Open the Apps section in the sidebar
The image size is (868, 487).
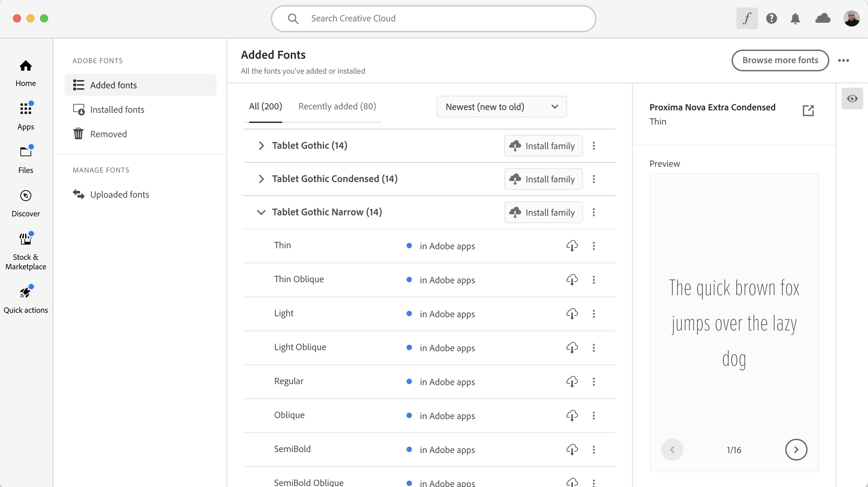[x=26, y=115]
